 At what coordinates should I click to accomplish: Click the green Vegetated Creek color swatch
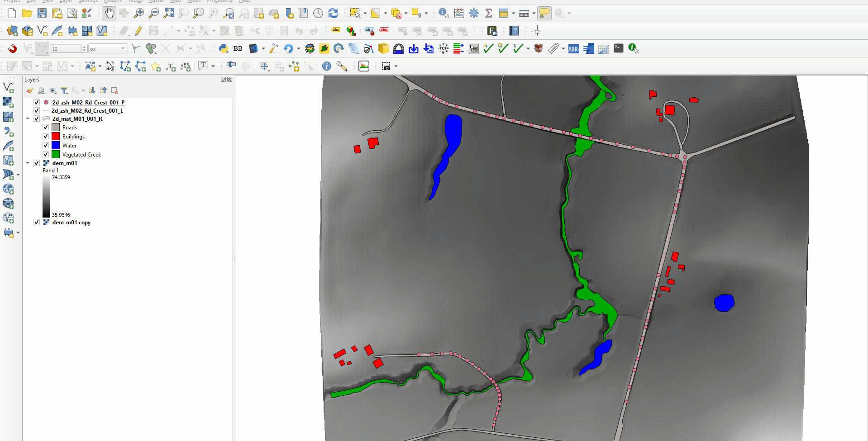click(56, 154)
